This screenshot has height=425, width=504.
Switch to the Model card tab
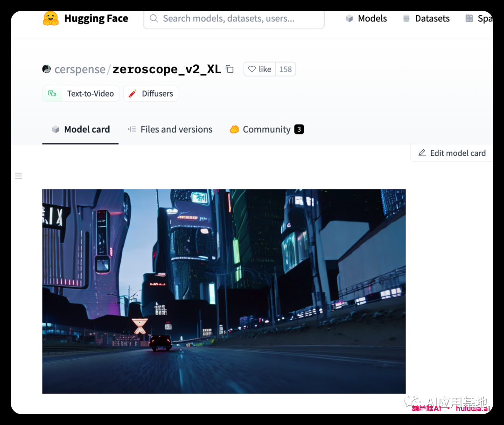[80, 130]
